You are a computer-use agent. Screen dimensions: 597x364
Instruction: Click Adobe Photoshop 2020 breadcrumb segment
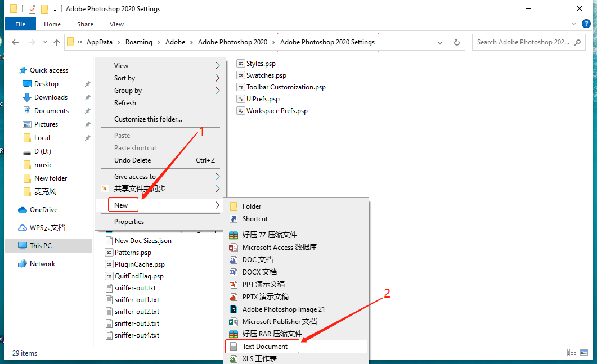232,42
